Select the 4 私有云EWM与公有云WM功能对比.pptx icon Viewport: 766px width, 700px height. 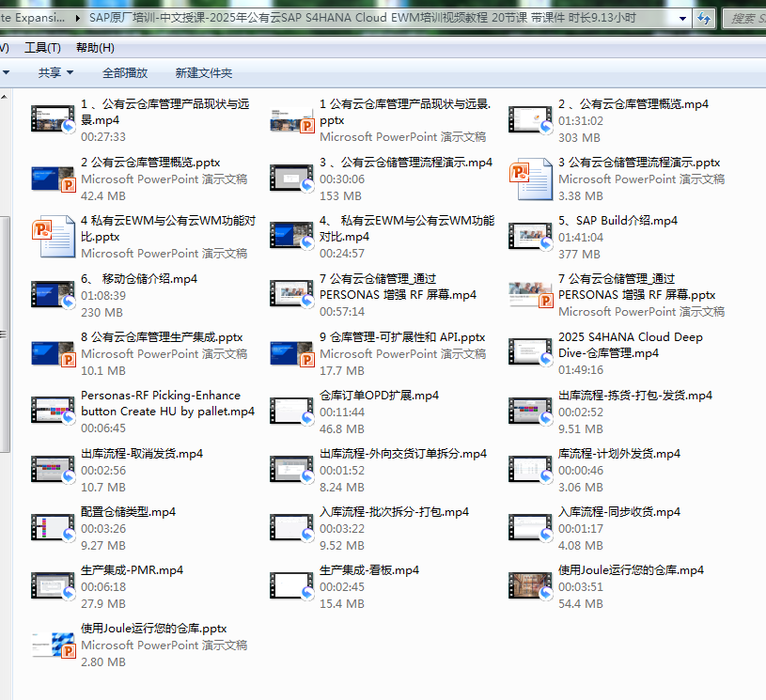click(x=53, y=236)
